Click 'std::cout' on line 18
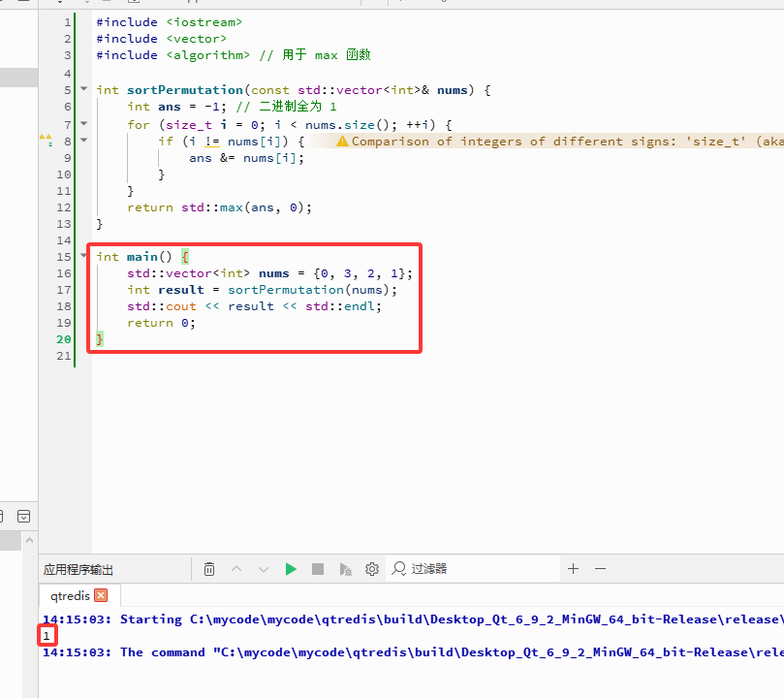 coord(162,306)
